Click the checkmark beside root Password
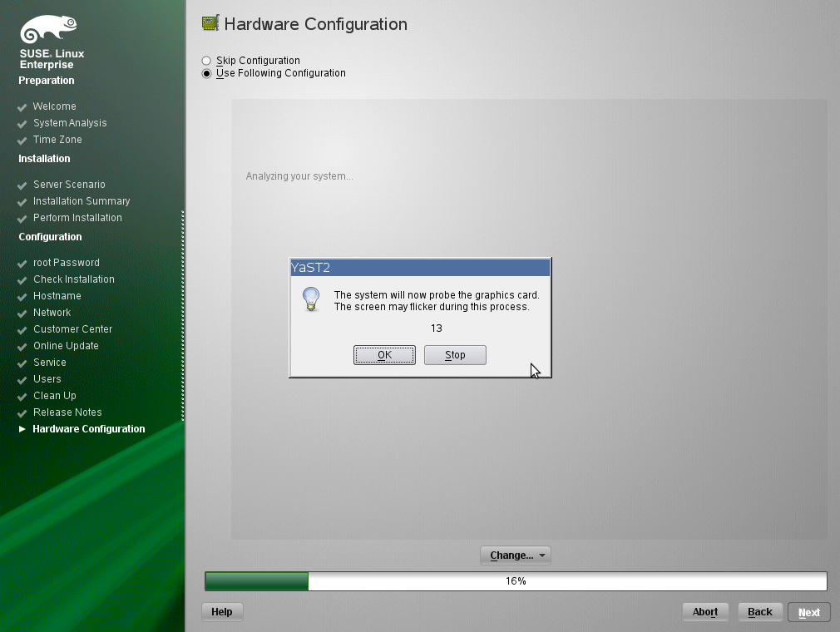This screenshot has width=840, height=632. [x=22, y=264]
